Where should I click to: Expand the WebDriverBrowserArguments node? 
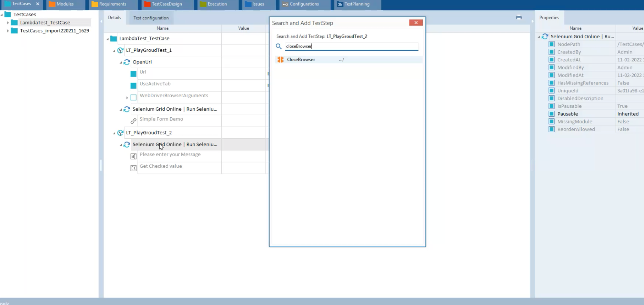[127, 98]
